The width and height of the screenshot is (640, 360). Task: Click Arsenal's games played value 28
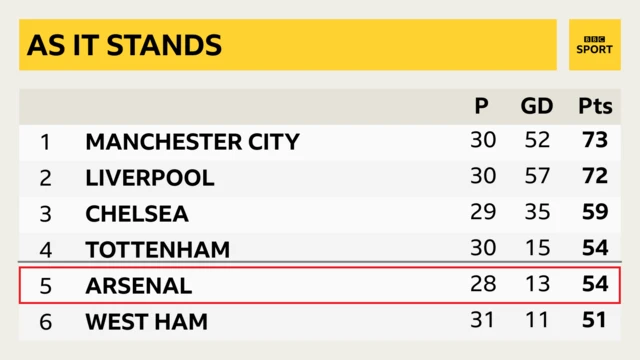tap(483, 284)
